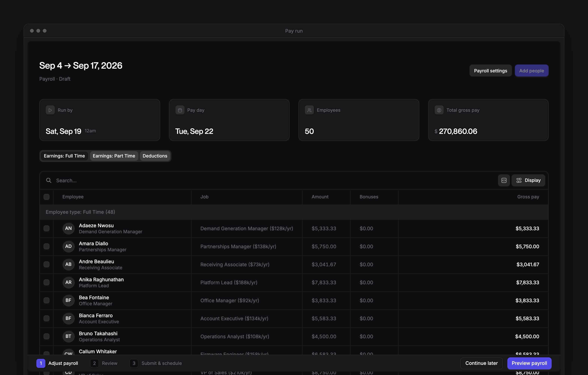Check the box for Bruno Takahashi
This screenshot has width=588, height=375.
click(46, 336)
